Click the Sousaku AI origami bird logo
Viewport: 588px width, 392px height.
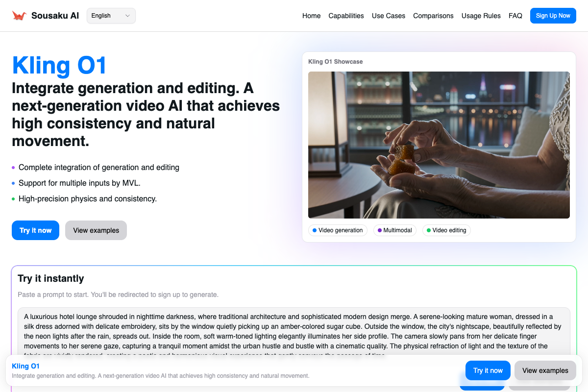tap(19, 16)
